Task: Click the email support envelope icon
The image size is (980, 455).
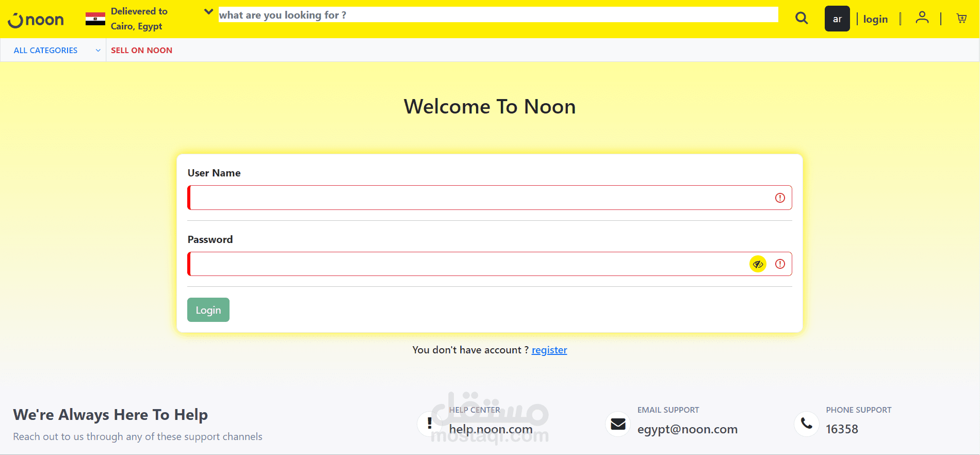Action: pyautogui.click(x=618, y=424)
